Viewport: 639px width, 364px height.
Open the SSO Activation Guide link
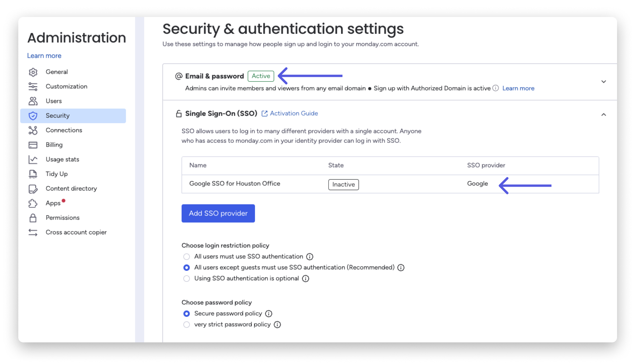pos(294,113)
